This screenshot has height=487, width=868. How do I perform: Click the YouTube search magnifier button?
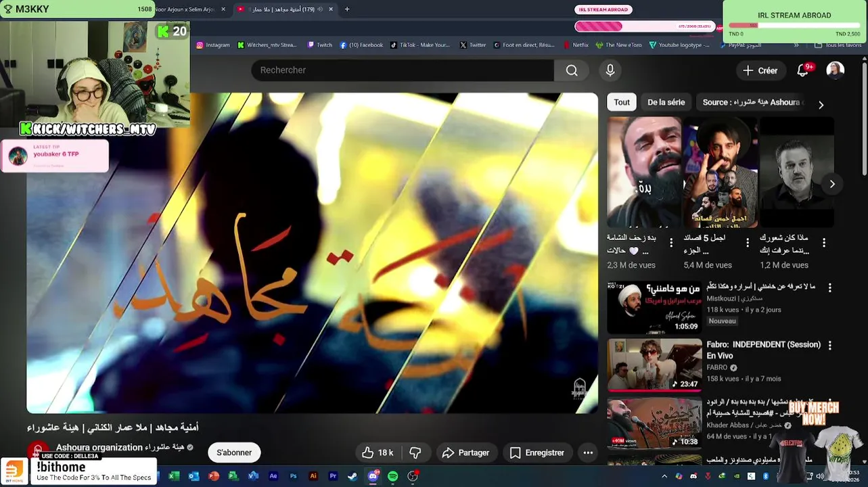572,70
